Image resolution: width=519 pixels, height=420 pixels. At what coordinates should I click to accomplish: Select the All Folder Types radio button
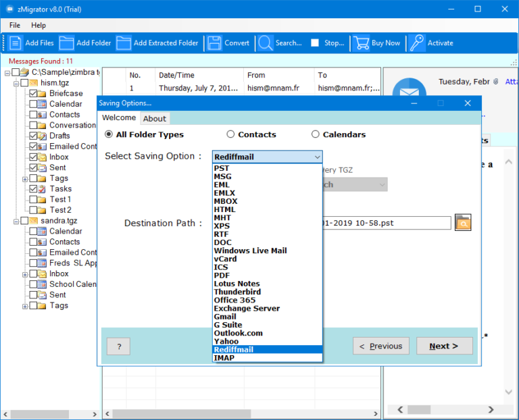pos(109,134)
